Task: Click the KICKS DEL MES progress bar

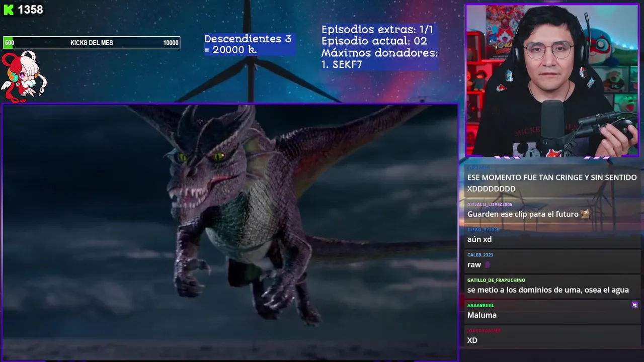Action: coord(92,43)
